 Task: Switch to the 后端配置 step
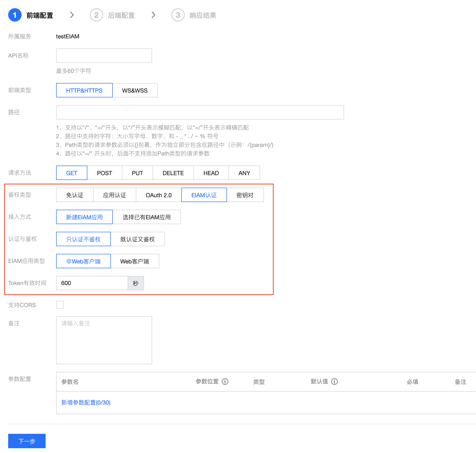121,15
